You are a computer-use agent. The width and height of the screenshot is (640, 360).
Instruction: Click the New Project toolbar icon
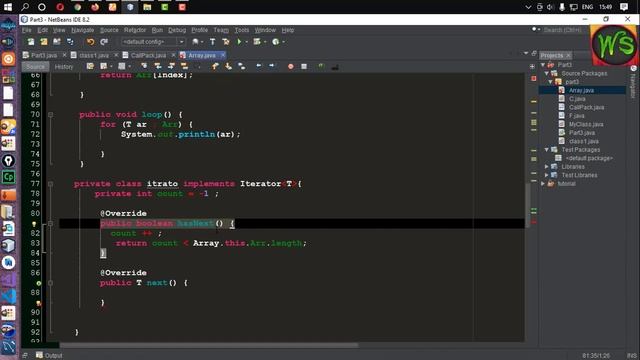tap(44, 42)
